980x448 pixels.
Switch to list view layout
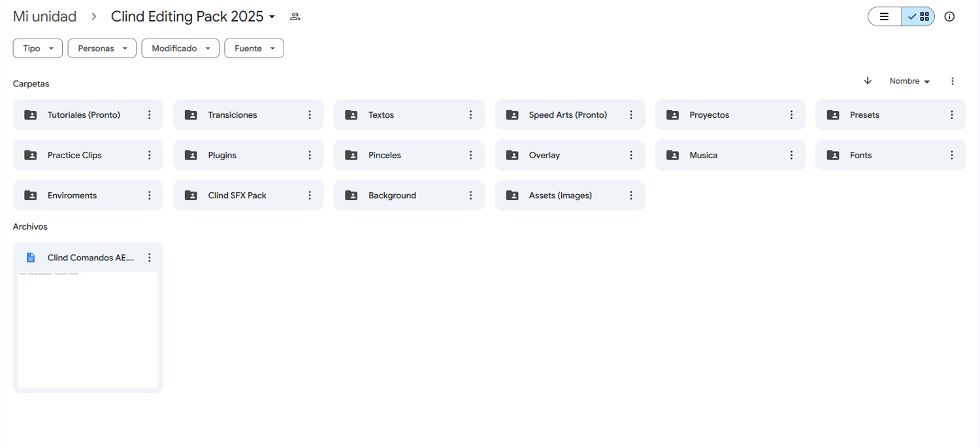coord(884,17)
